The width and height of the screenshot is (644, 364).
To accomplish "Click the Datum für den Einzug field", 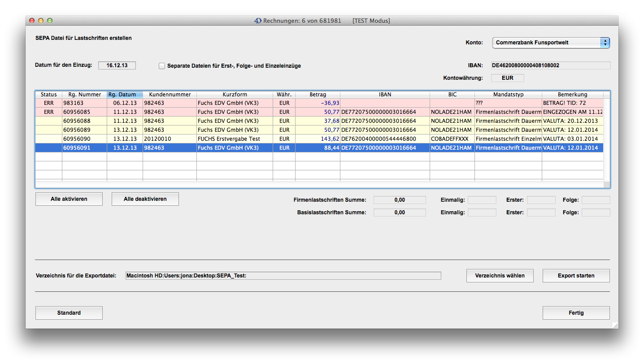I will pos(117,65).
